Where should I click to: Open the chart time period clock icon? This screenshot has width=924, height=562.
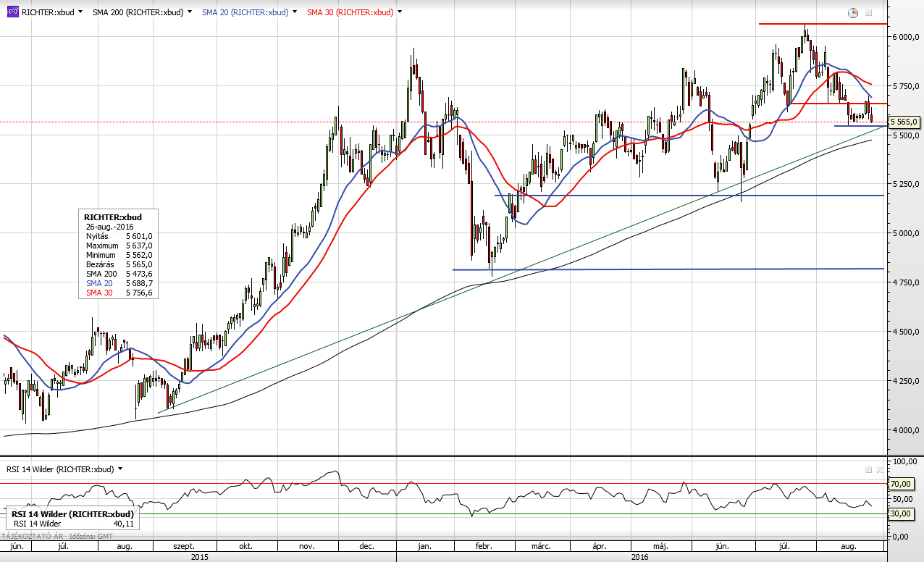[x=853, y=12]
